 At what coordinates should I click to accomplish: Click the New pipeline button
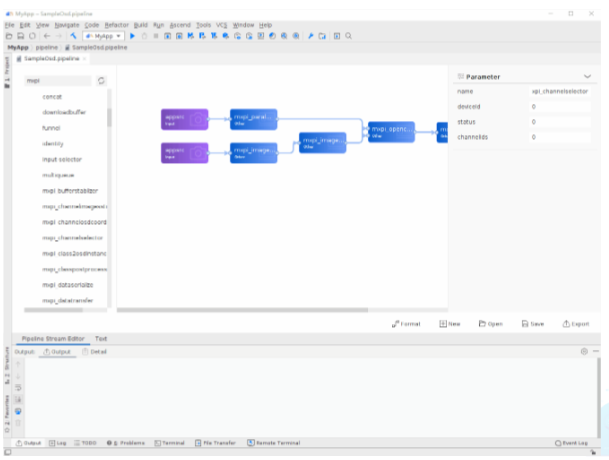click(x=450, y=324)
